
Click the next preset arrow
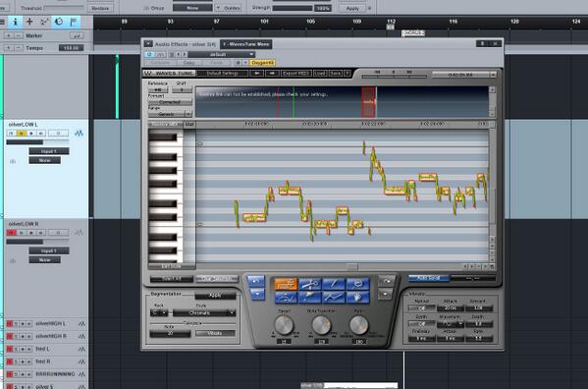click(x=185, y=54)
